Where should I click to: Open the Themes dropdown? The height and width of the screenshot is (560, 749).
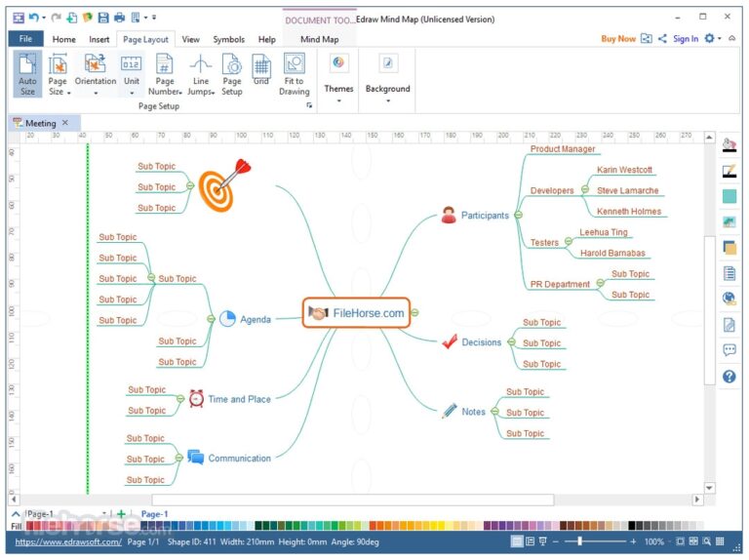338,76
